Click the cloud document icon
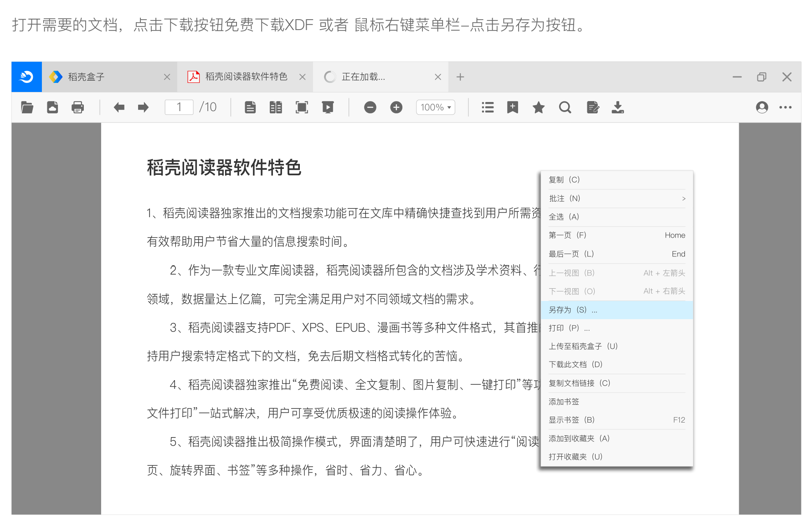 (x=52, y=107)
